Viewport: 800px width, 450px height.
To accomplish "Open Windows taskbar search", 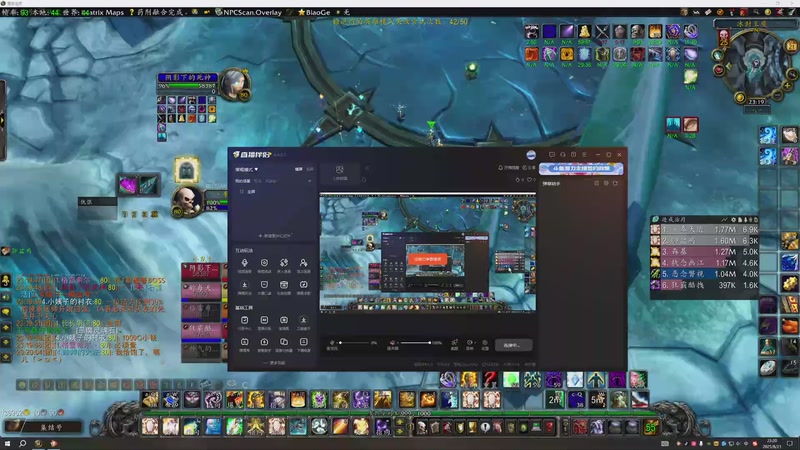I will [x=22, y=444].
